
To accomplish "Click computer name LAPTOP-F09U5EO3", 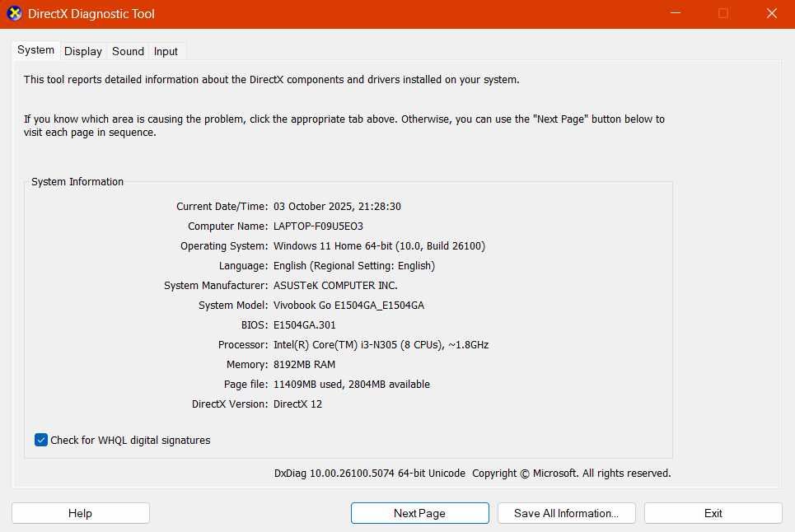I will [318, 226].
